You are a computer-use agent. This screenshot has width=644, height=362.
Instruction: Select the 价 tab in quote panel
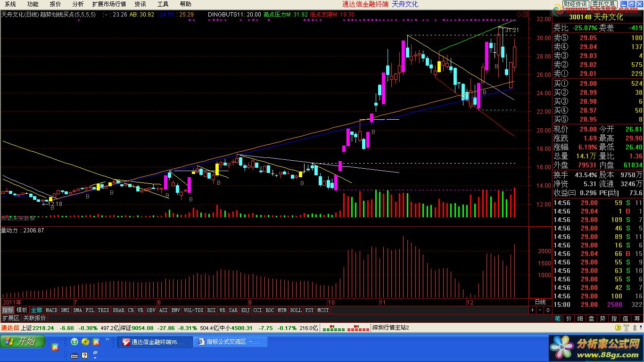[x=569, y=319]
